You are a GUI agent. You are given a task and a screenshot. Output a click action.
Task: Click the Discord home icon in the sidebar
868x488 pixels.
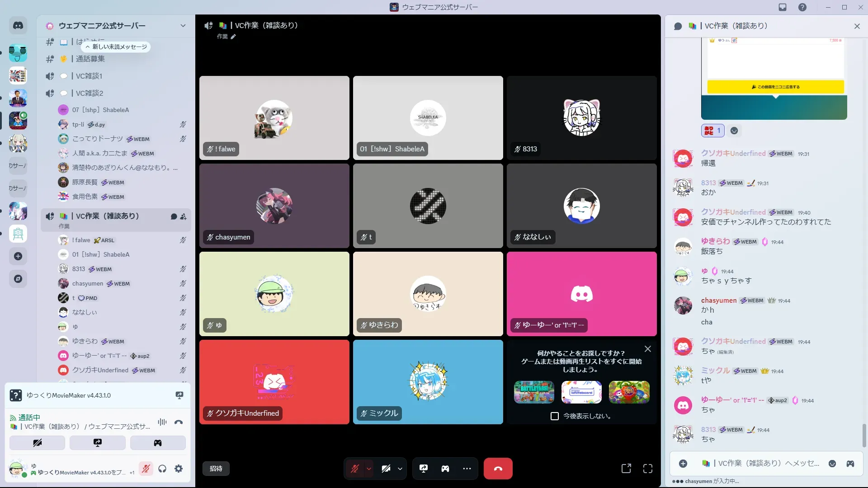pyautogui.click(x=18, y=26)
